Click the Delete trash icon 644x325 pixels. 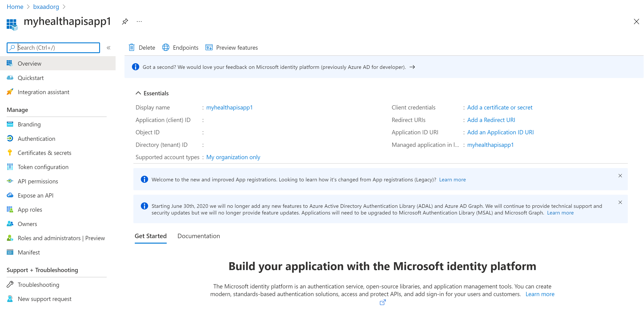click(132, 47)
